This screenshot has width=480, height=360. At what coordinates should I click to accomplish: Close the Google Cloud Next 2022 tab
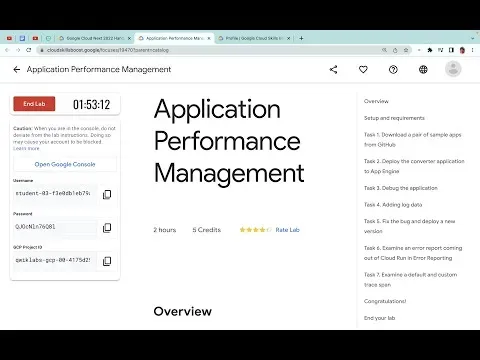click(x=129, y=38)
